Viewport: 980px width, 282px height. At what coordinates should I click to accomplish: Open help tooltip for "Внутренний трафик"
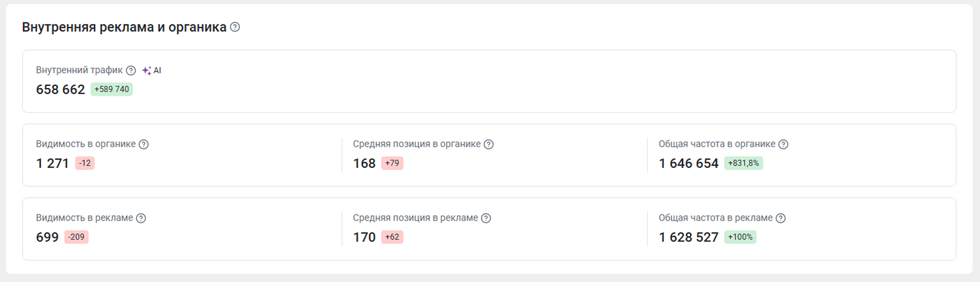(131, 70)
